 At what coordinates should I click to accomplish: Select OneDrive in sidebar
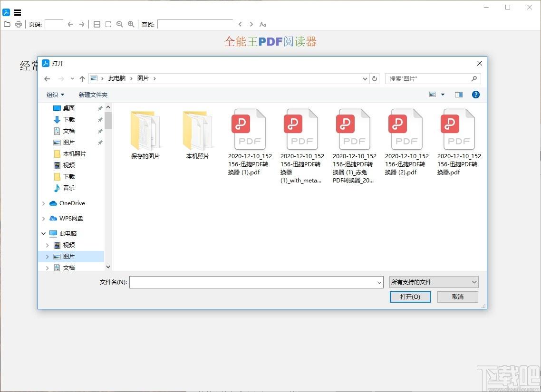(72, 203)
